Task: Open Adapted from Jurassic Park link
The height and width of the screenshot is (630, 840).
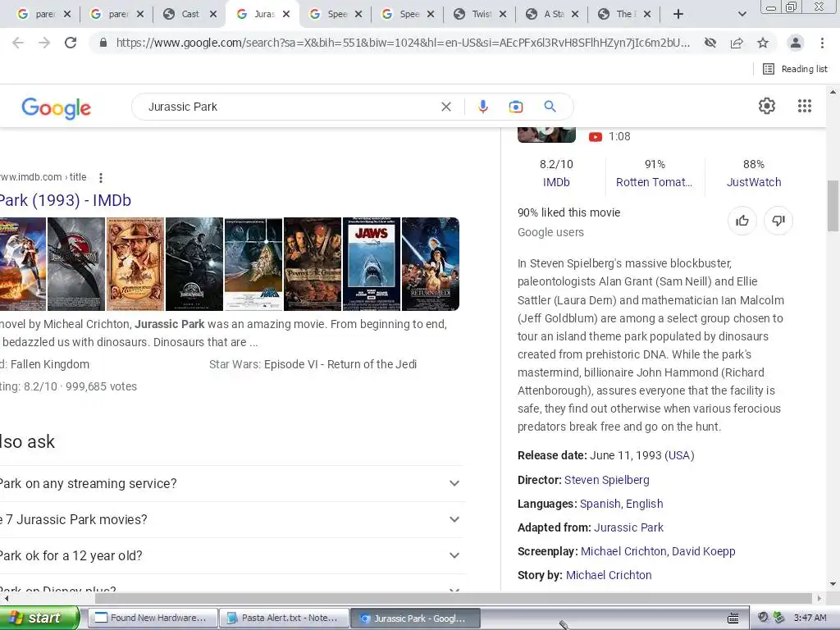Action: click(629, 527)
